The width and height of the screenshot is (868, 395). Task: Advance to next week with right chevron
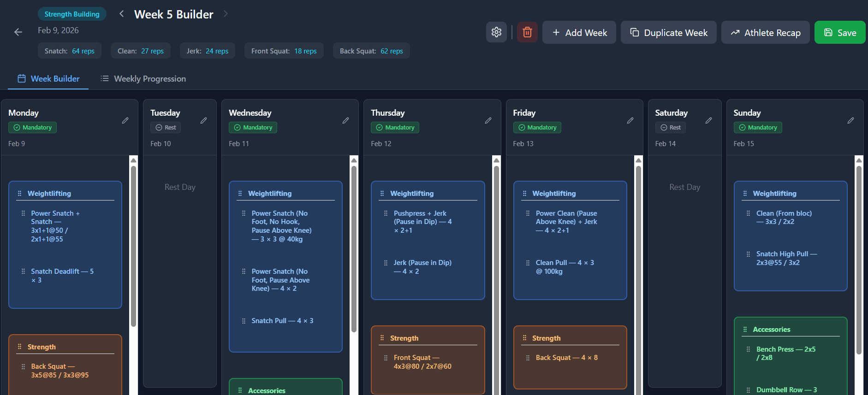point(226,14)
